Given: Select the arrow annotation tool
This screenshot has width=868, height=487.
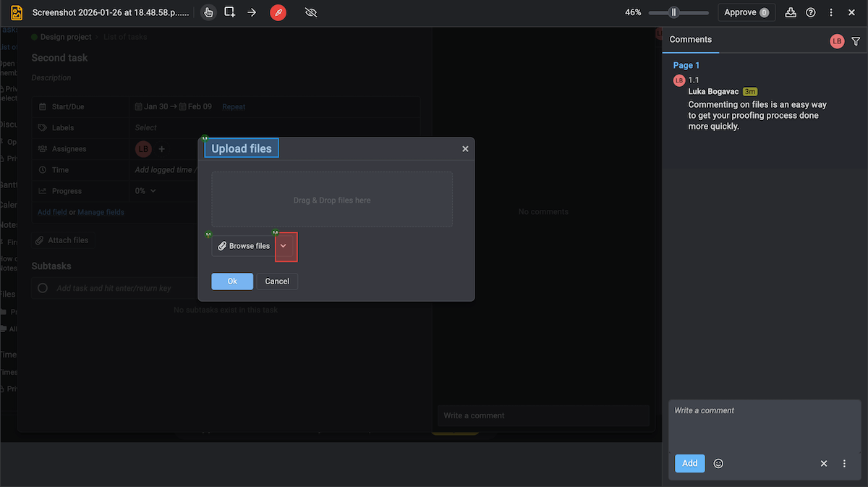Looking at the screenshot, I should click(x=252, y=12).
